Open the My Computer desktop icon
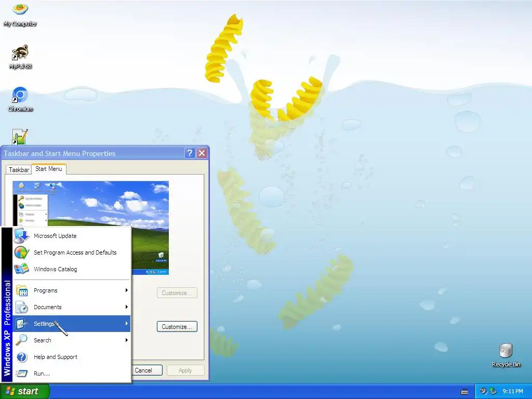Screen dimensions: 532x399 (x=20, y=14)
